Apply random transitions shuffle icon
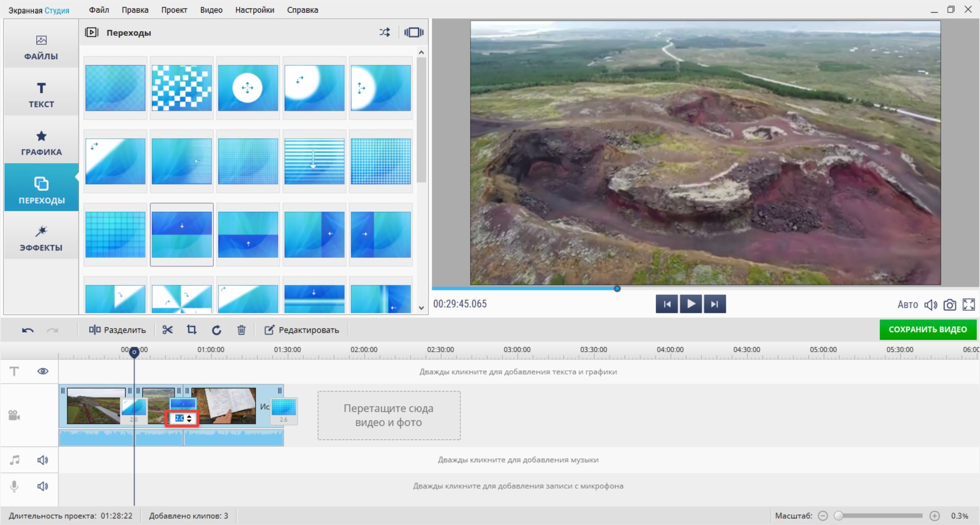Screen dimensions: 980x525 click(384, 32)
